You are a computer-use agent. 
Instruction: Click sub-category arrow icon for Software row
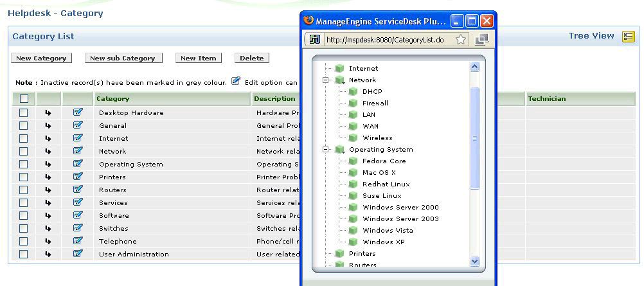pos(48,216)
